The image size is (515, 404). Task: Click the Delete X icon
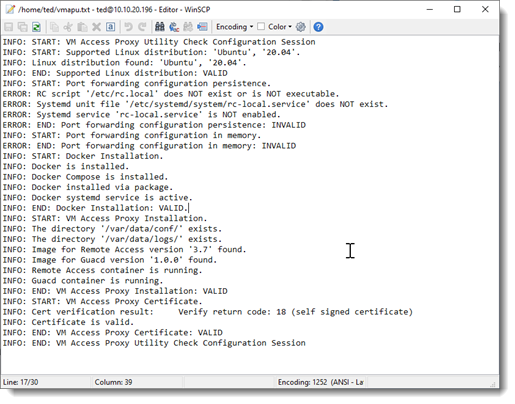[96, 27]
